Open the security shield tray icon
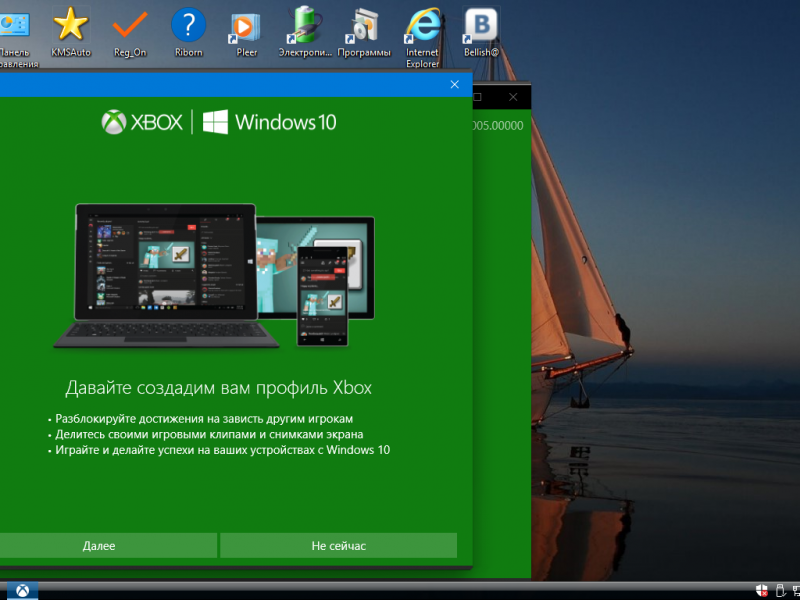Screen dimensions: 800x600 762,592
